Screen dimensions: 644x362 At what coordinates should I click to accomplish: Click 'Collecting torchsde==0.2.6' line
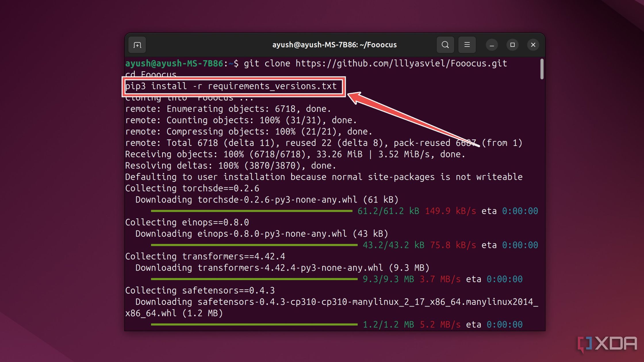(x=192, y=188)
